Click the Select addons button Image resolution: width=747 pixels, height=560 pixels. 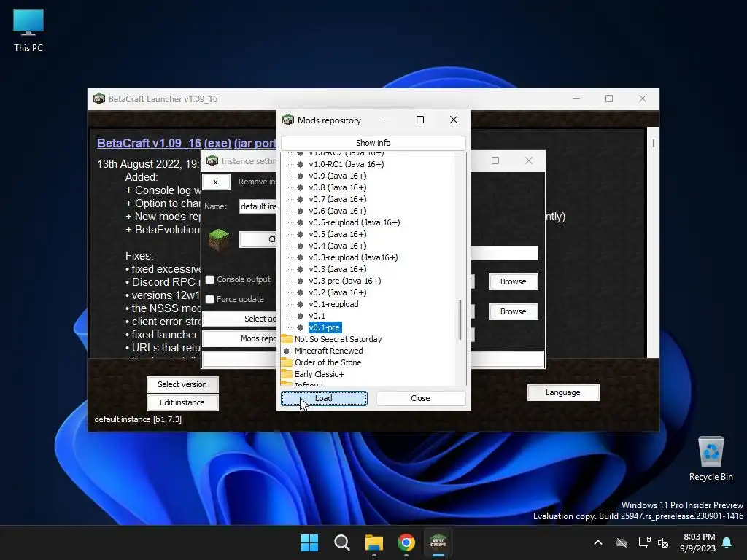click(239, 319)
